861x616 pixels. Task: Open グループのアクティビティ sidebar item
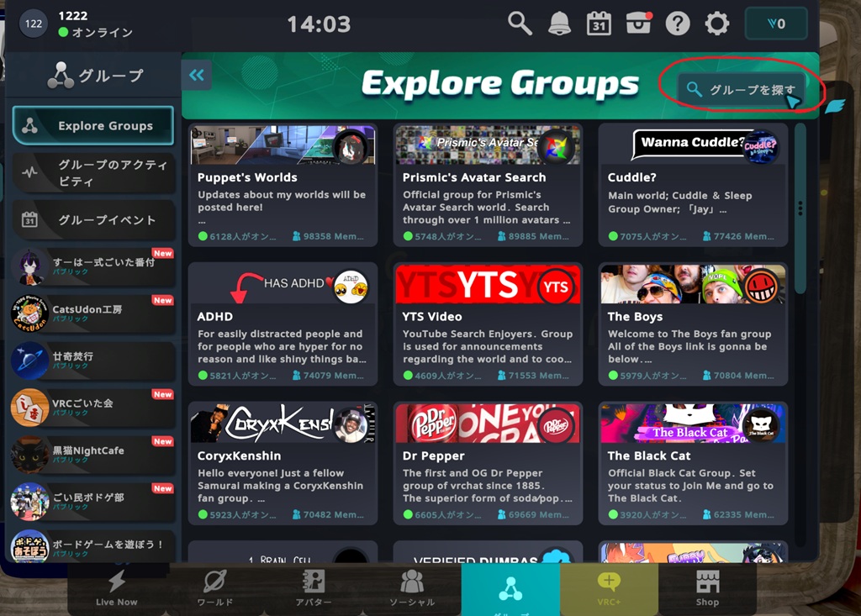92,173
